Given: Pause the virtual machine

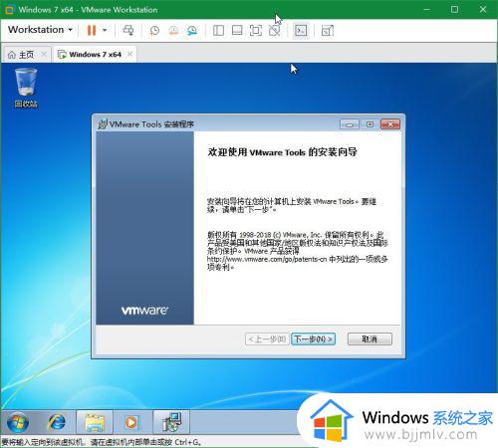Looking at the screenshot, I should [x=92, y=30].
